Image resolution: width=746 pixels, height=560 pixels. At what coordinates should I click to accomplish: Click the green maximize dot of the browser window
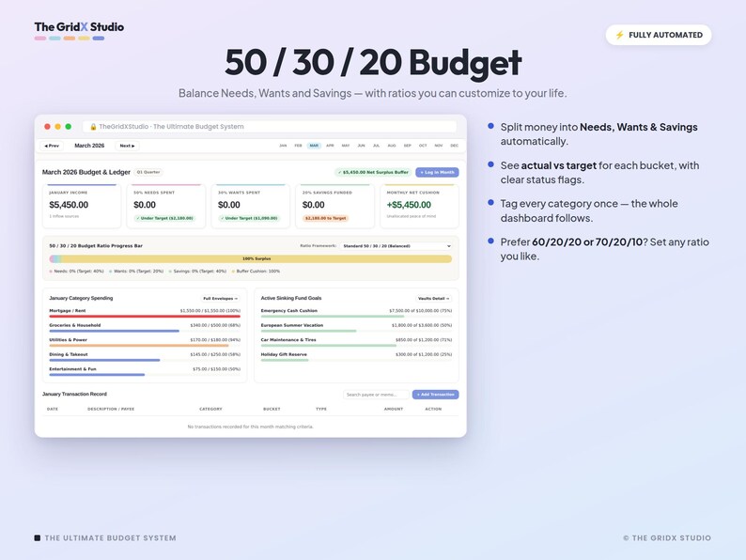pos(68,127)
